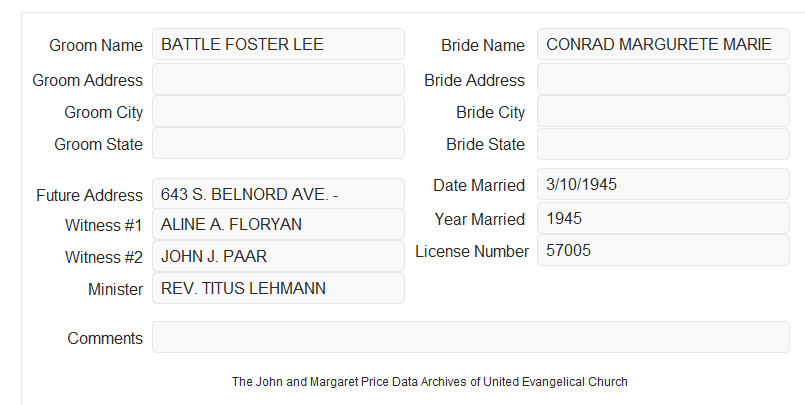Select the Groom City input box
805x405 pixels.
click(x=278, y=111)
